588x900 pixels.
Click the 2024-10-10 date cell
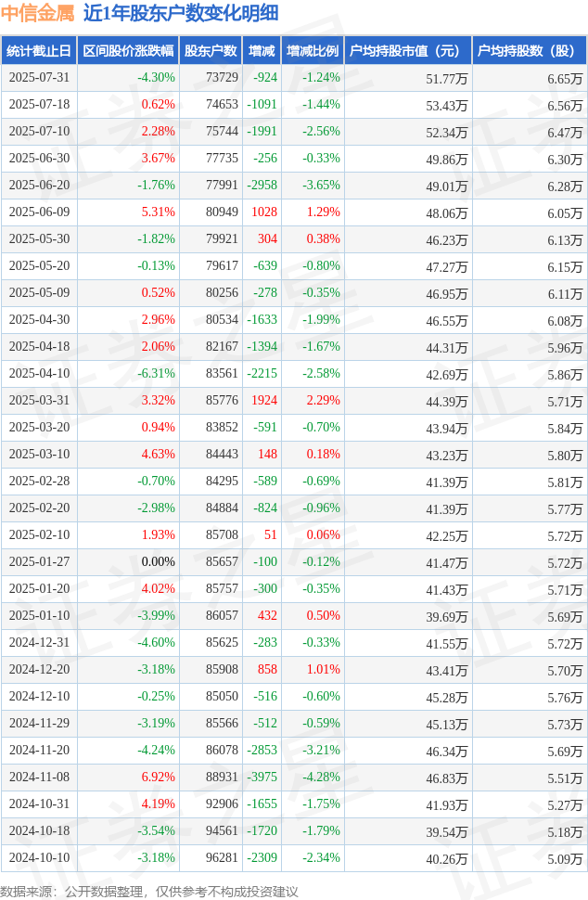39,858
